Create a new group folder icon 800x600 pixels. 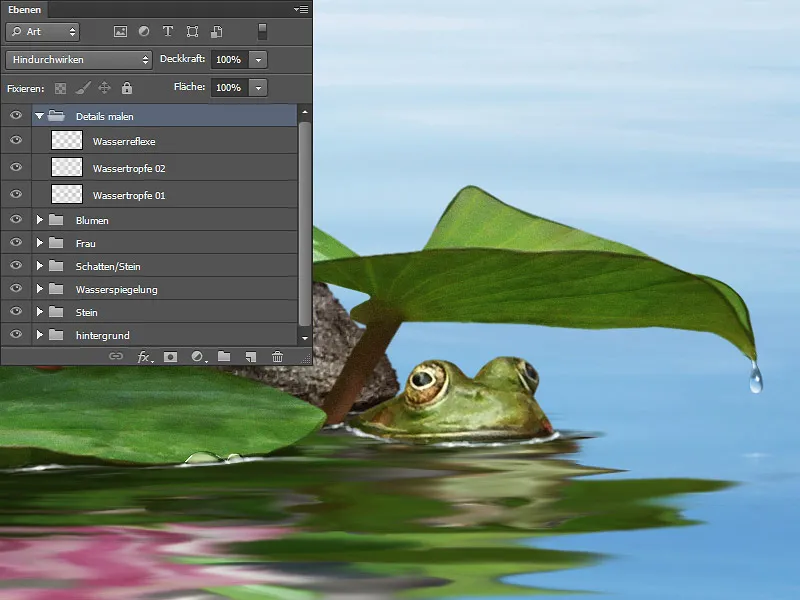[224, 356]
